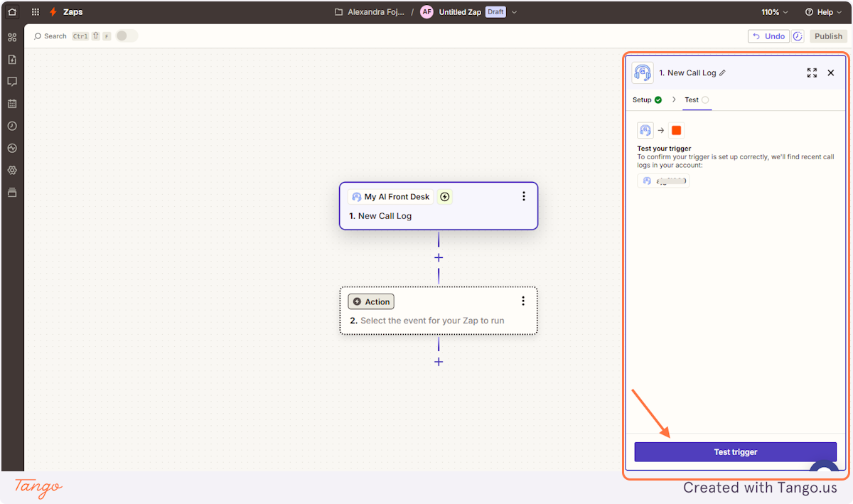Click the AF owner avatar
The width and height of the screenshot is (853, 504).
[426, 12]
